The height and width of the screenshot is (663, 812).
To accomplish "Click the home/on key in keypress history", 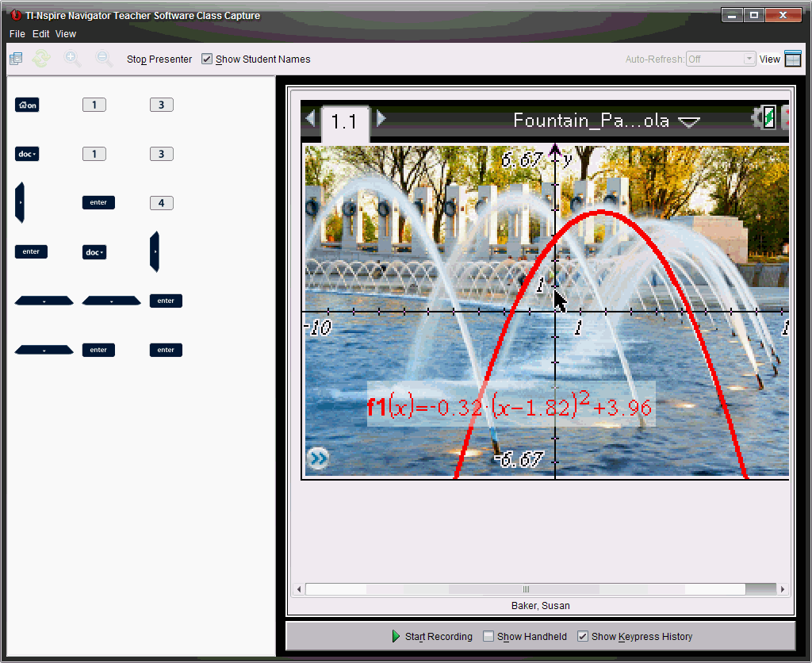I will point(27,105).
